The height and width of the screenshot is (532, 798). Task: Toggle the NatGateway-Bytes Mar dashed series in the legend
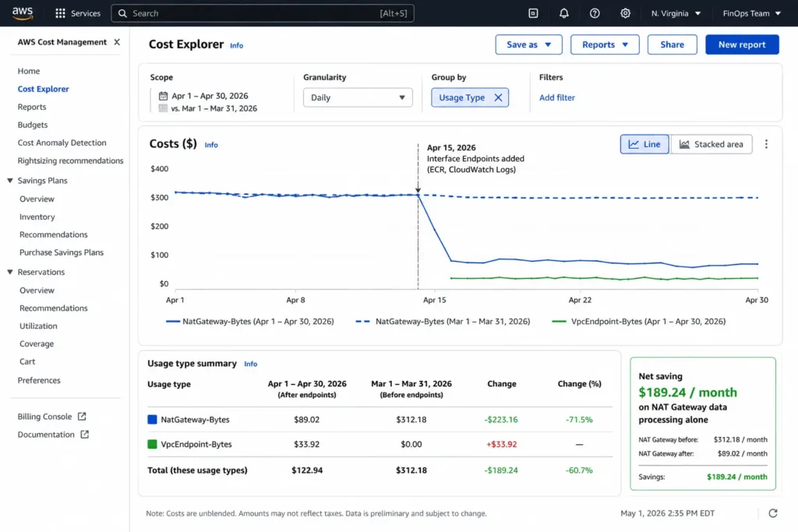pos(443,322)
